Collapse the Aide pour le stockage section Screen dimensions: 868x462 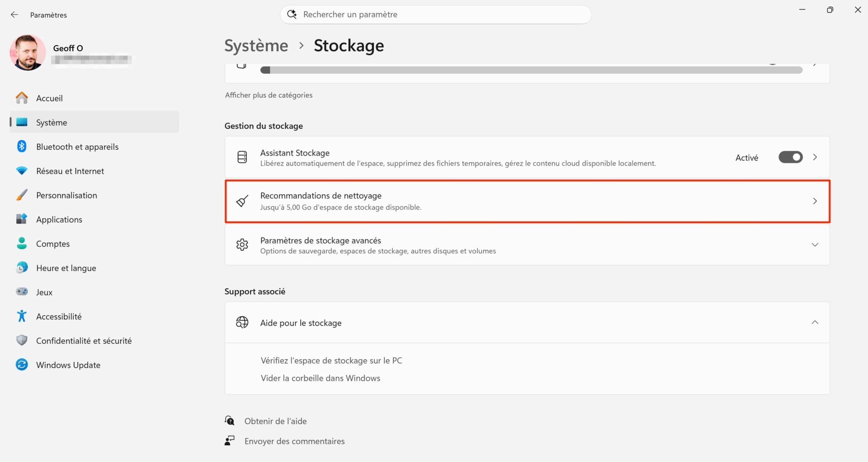tap(815, 322)
